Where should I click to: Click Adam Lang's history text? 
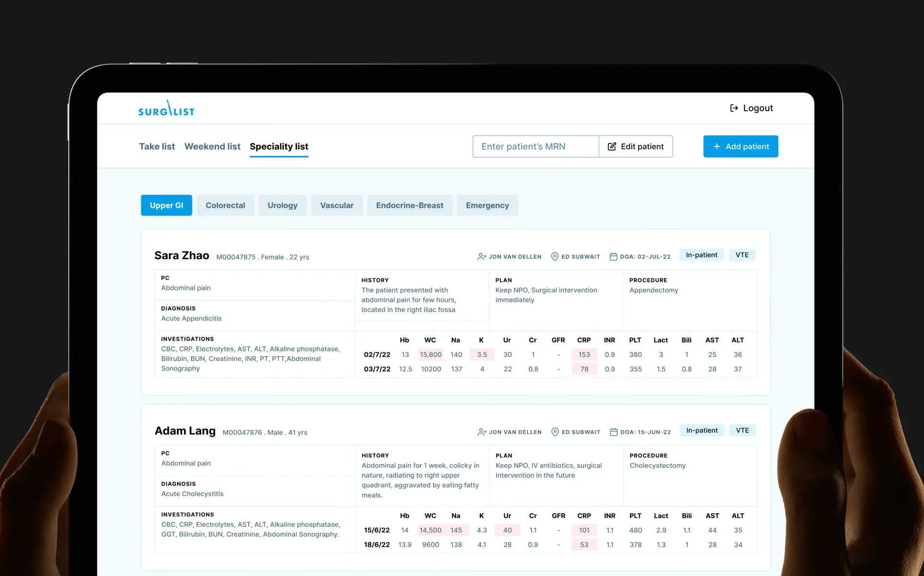pos(420,480)
